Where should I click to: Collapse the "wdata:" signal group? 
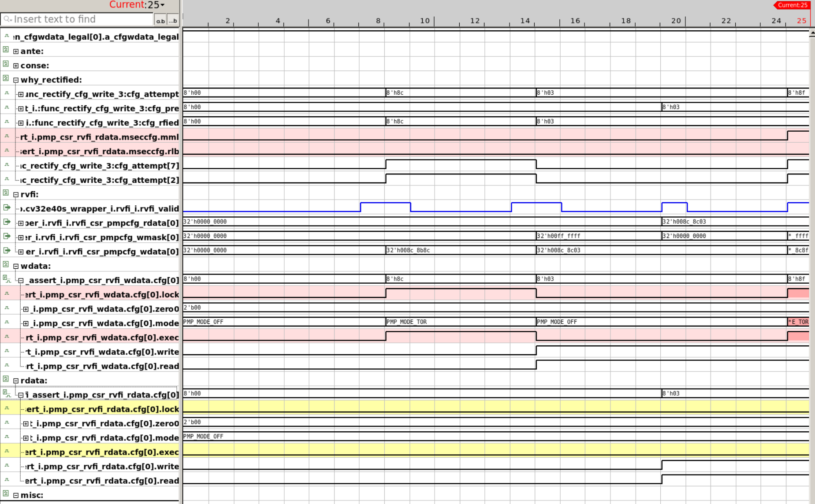tap(16, 266)
